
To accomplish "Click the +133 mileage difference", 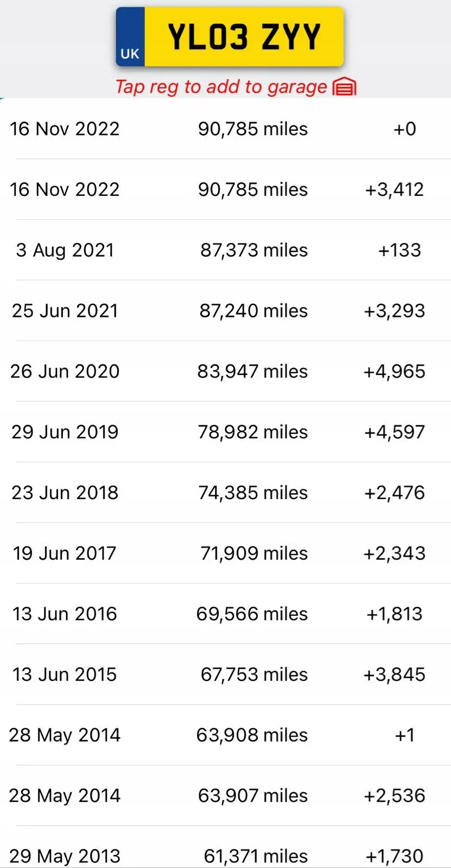I will 399,250.
